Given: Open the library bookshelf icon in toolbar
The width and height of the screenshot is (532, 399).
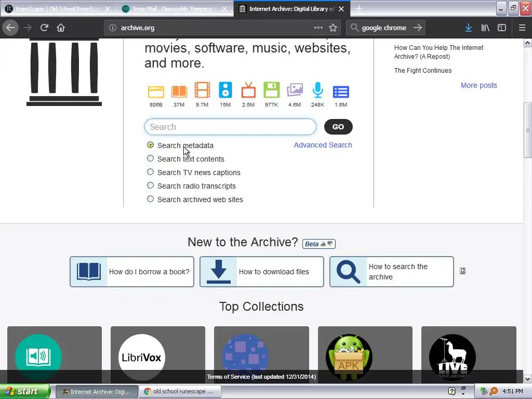Looking at the screenshot, I should point(485,28).
